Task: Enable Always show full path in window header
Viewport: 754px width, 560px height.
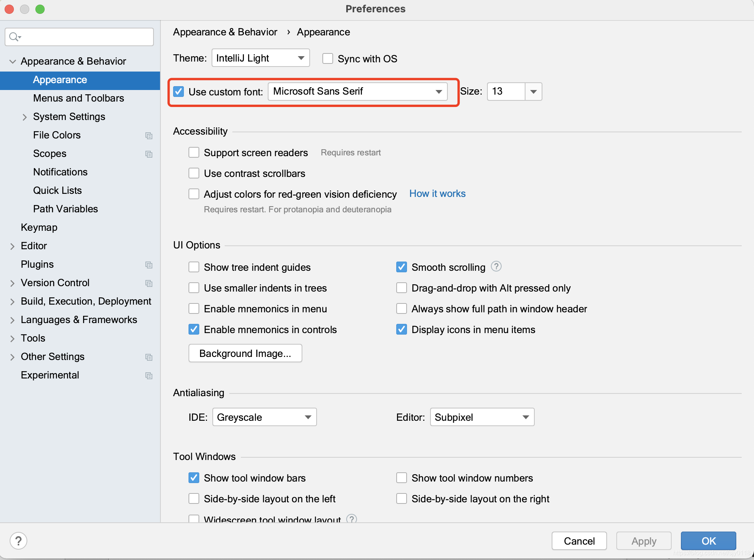Action: click(x=402, y=308)
